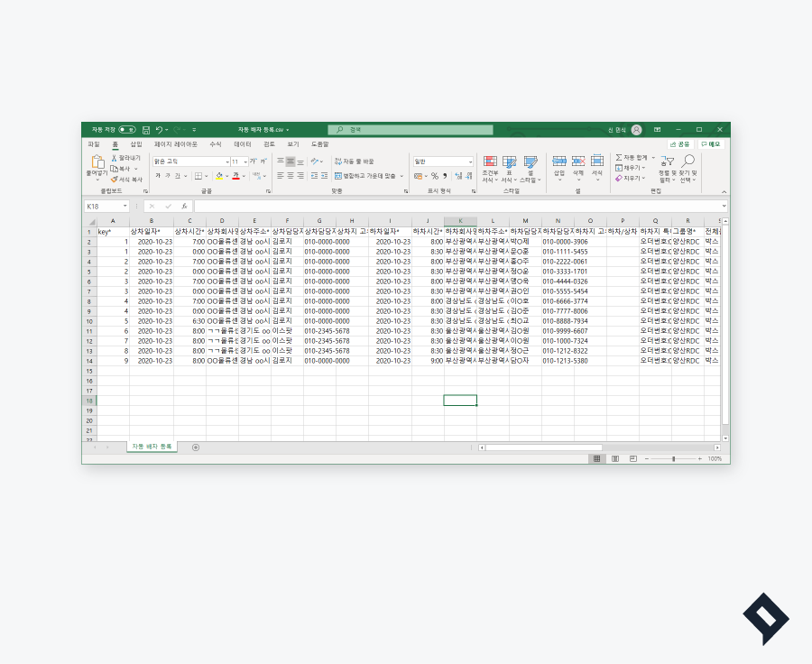Click the 메모 (Comments) button
The height and width of the screenshot is (664, 812).
click(x=711, y=144)
